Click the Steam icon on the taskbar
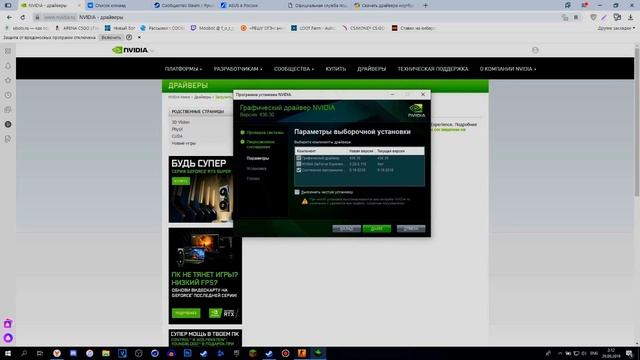Screen dimensions: 640x360 pos(269,353)
